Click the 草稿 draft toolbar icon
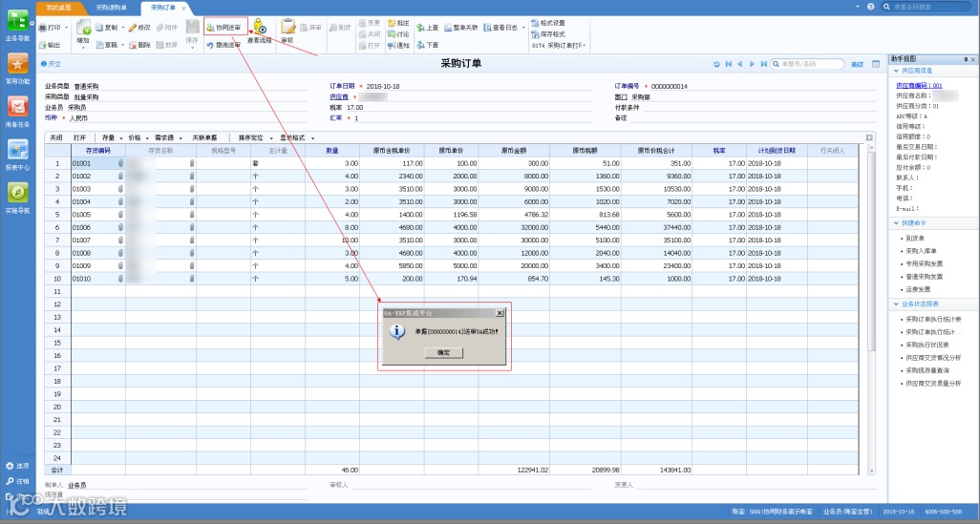Screen dimensions: 980x524 tap(100, 45)
